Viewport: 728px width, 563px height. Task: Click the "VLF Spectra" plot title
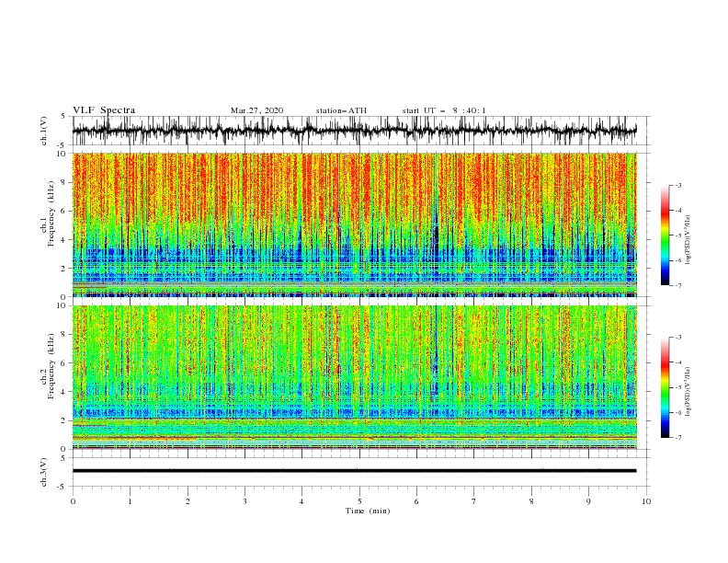click(104, 110)
